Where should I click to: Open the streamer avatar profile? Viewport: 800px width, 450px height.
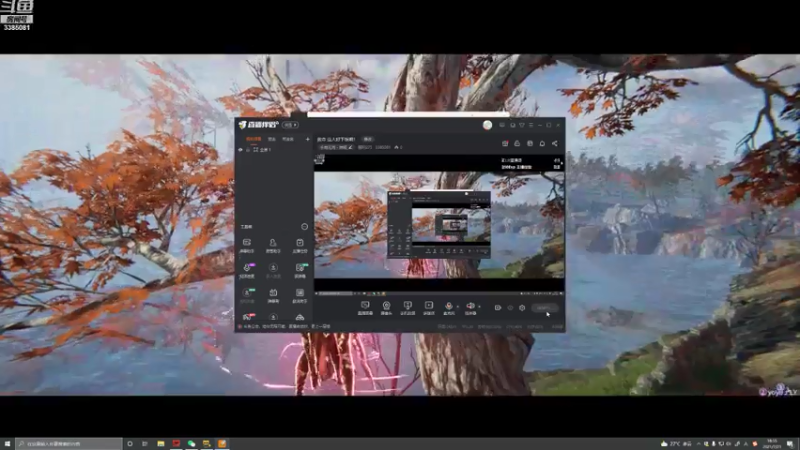pos(487,125)
